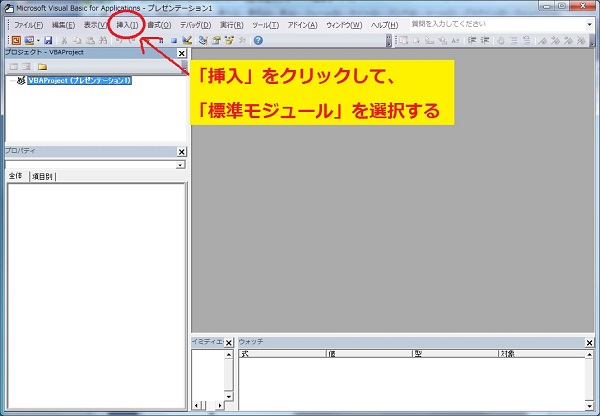Toggle Folders icon in Project panel
This screenshot has width=600, height=416.
[x=42, y=67]
